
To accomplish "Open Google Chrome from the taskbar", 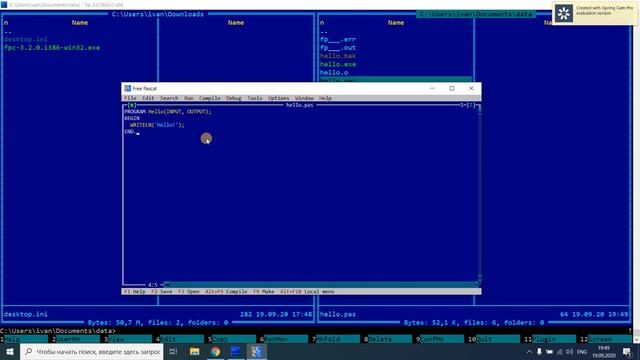I will 215,352.
